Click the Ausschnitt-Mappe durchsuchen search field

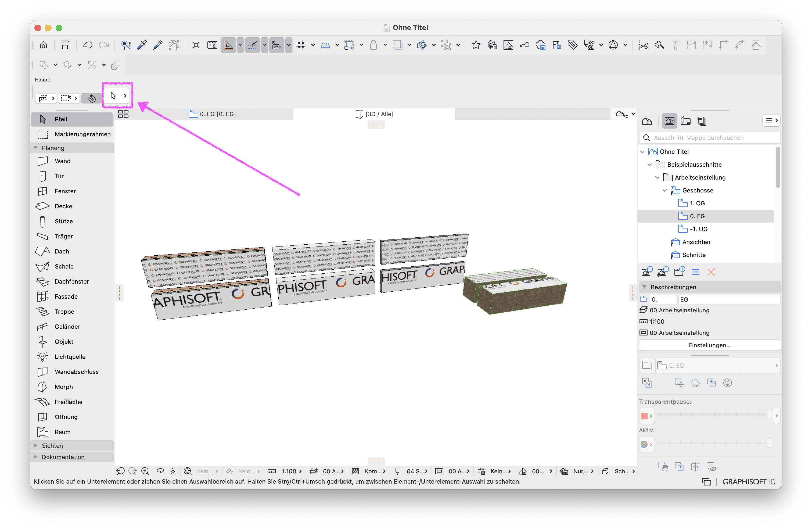(709, 138)
